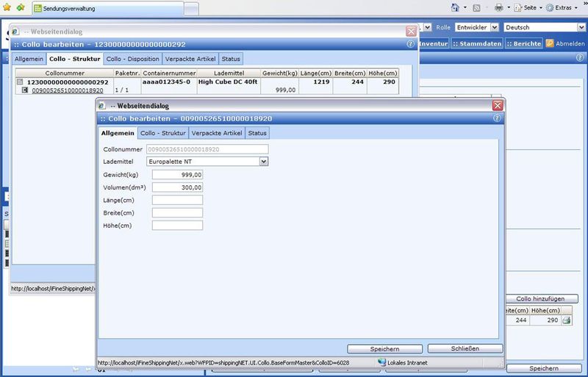
Task: Open the Collo - Disposition tab
Action: [x=132, y=59]
